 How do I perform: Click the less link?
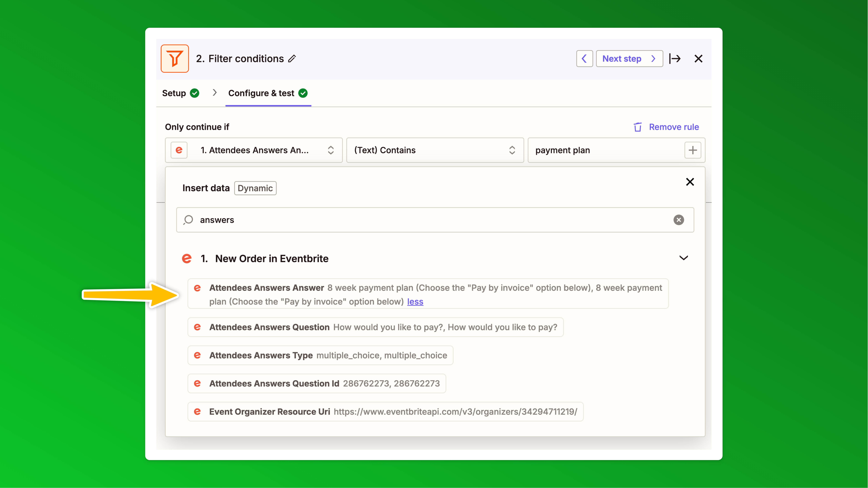click(415, 302)
